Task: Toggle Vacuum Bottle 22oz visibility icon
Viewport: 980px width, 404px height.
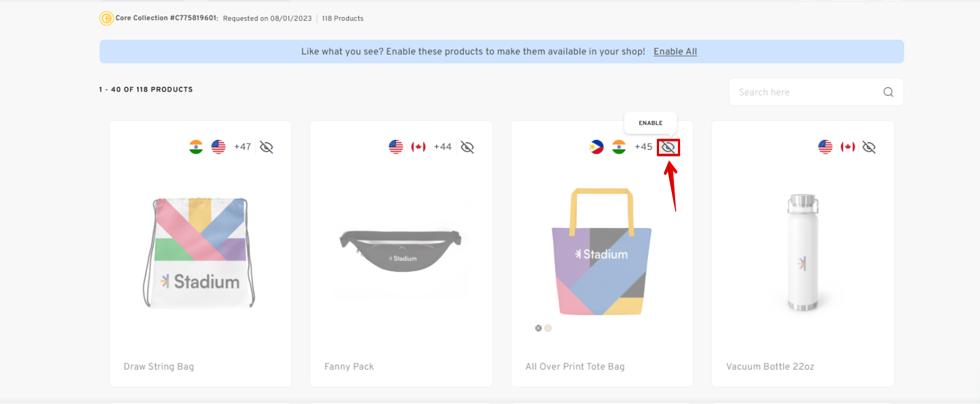Action: point(869,147)
